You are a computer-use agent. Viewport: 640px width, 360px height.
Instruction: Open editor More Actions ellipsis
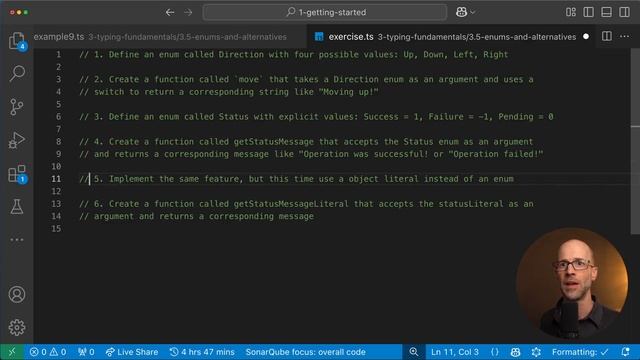click(x=624, y=36)
